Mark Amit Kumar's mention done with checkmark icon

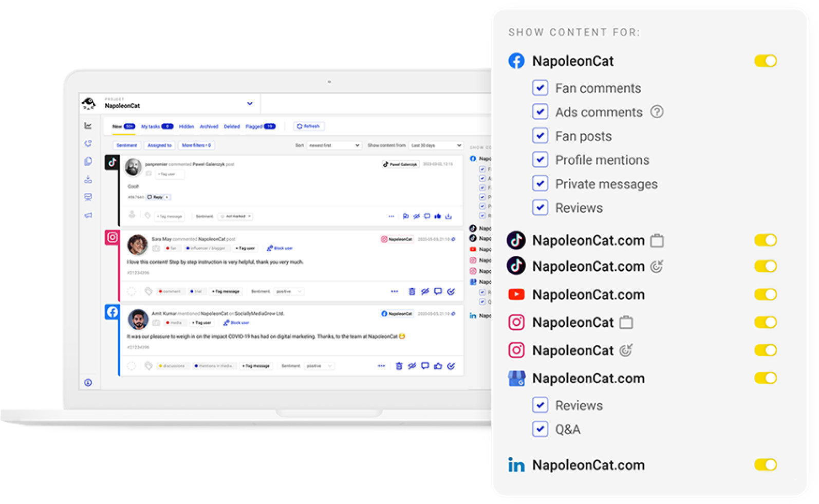(x=451, y=366)
